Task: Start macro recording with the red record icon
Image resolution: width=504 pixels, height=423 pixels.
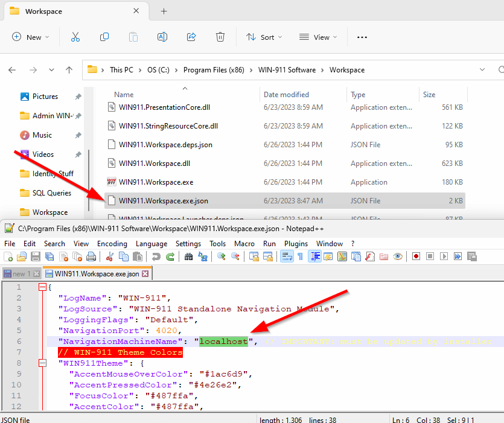Action: pyautogui.click(x=416, y=256)
